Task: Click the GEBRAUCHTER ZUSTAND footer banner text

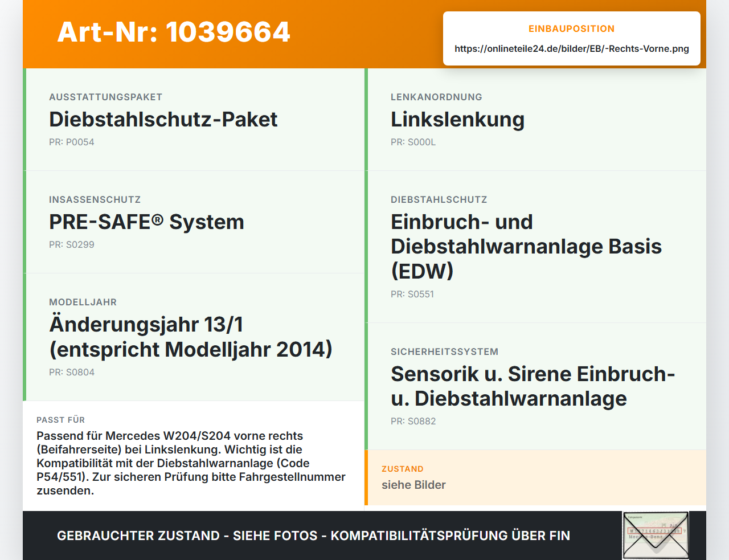Action: point(313,536)
